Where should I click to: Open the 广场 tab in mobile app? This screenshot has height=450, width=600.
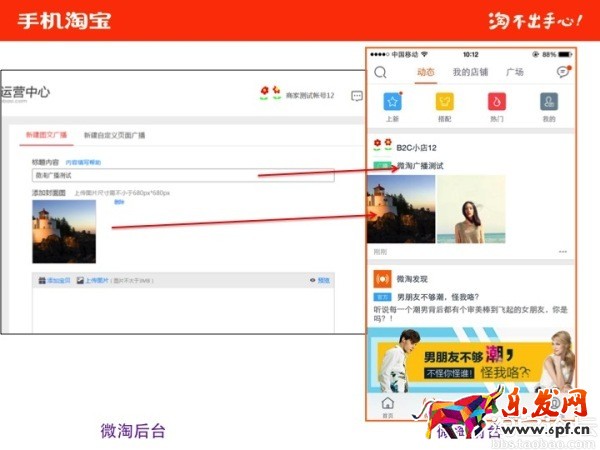[514, 72]
